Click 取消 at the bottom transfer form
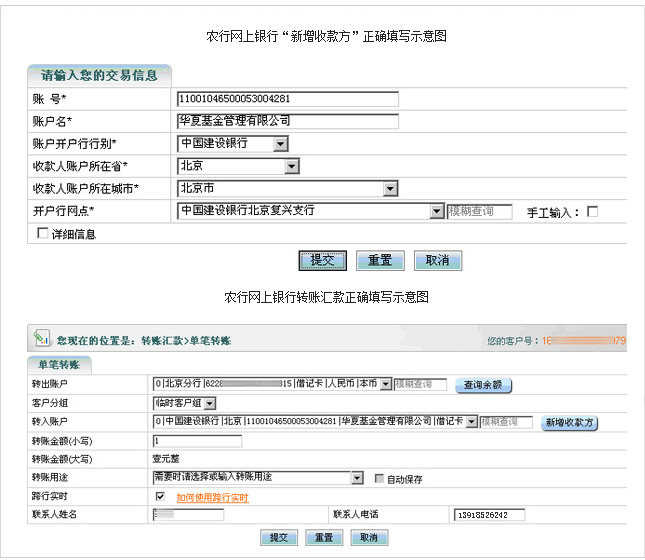This screenshot has height=560, width=645. click(x=369, y=537)
